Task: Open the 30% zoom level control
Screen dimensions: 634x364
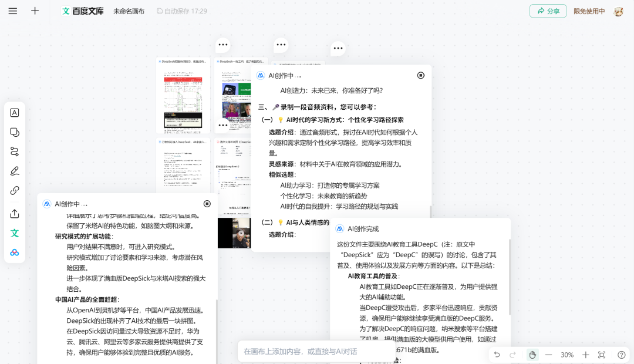Action: coord(567,355)
